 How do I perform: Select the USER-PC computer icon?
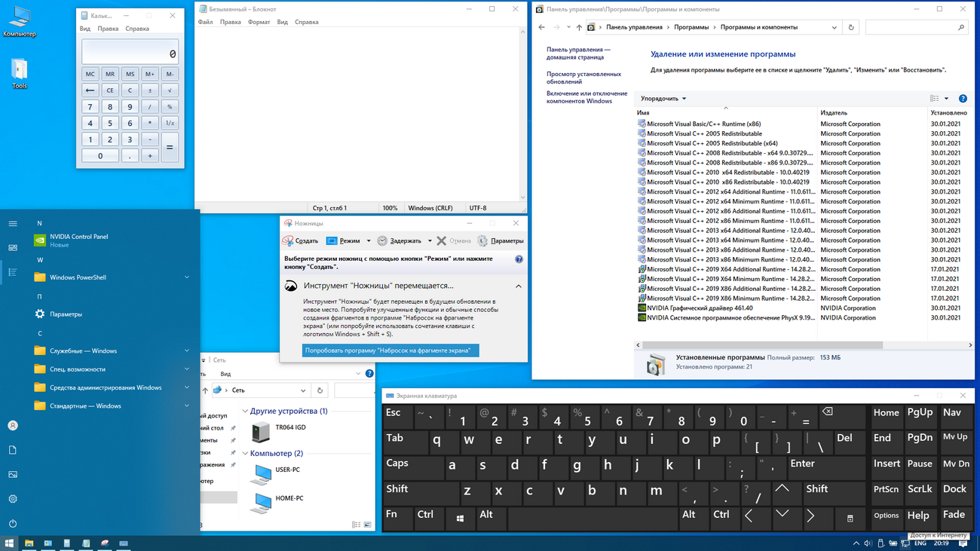(261, 474)
